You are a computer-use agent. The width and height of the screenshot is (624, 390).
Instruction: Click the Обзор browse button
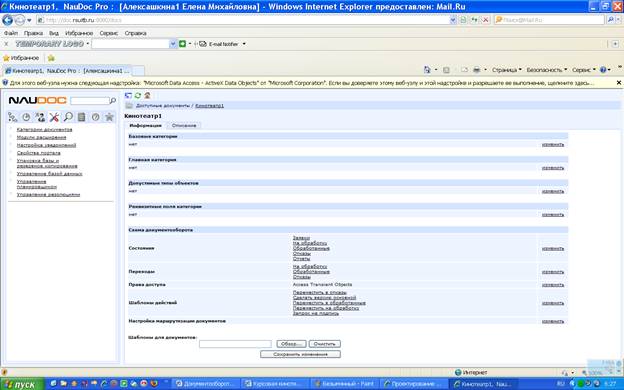pyautogui.click(x=291, y=344)
